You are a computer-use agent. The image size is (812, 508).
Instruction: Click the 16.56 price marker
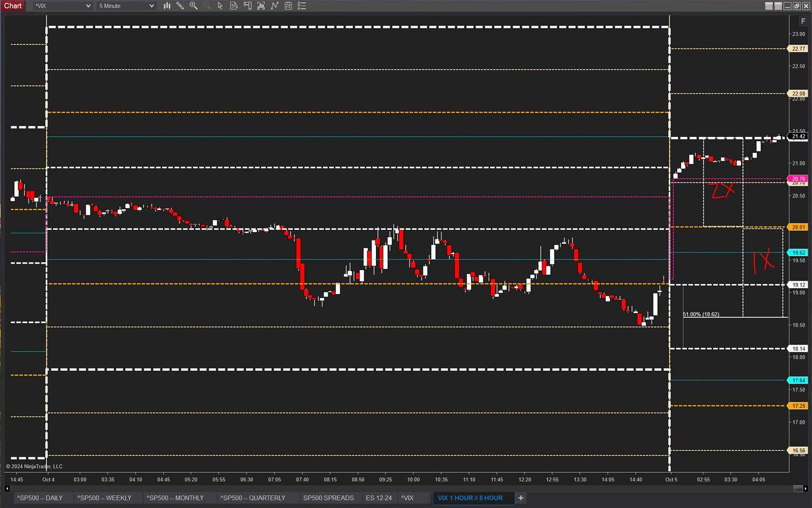coord(799,450)
